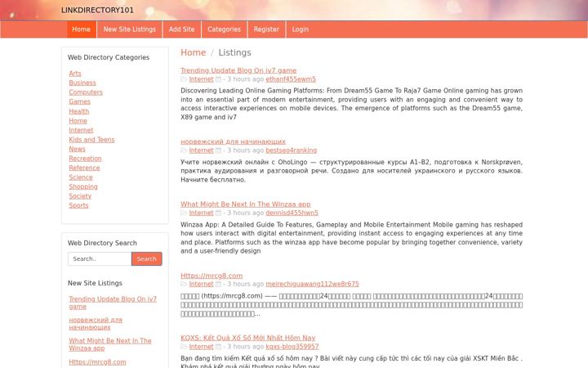Viewport: 588px width, 368px height.
Task: Click calendar icon in норвежский listing meta
Action: (x=218, y=150)
